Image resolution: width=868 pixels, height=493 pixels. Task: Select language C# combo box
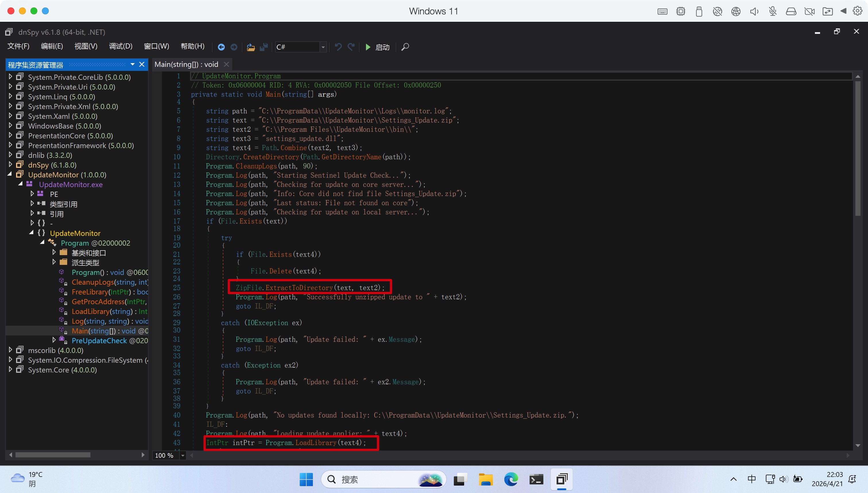301,47
